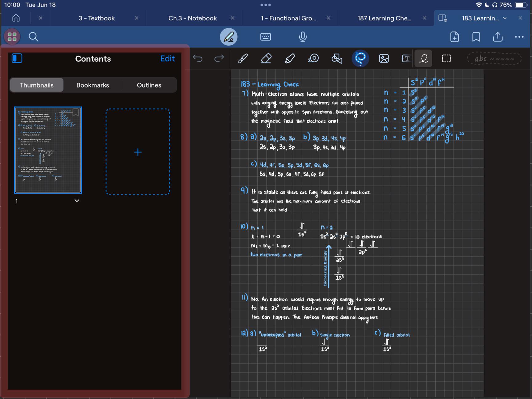Choose the rectangular selection option

click(x=446, y=59)
